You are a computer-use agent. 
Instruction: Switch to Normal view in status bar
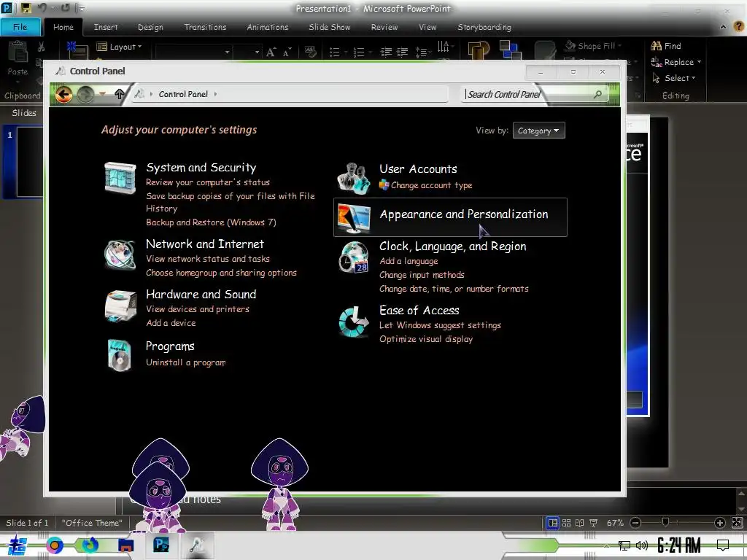point(553,523)
